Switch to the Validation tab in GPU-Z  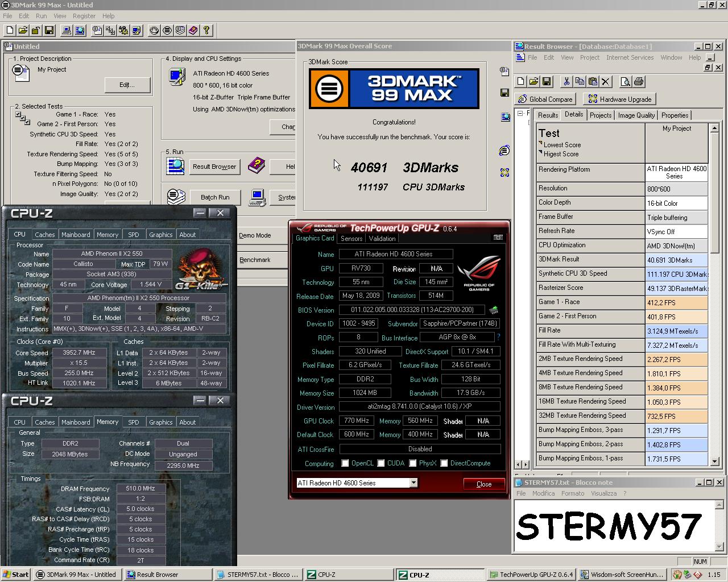382,239
